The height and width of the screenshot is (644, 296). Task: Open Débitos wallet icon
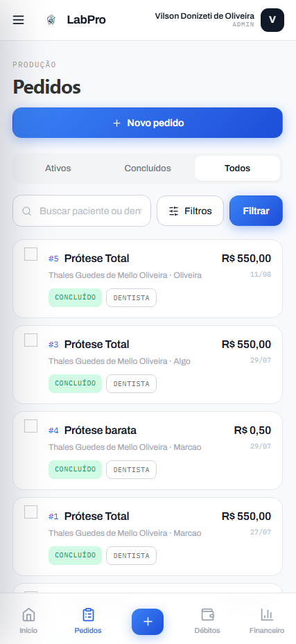pos(208,615)
